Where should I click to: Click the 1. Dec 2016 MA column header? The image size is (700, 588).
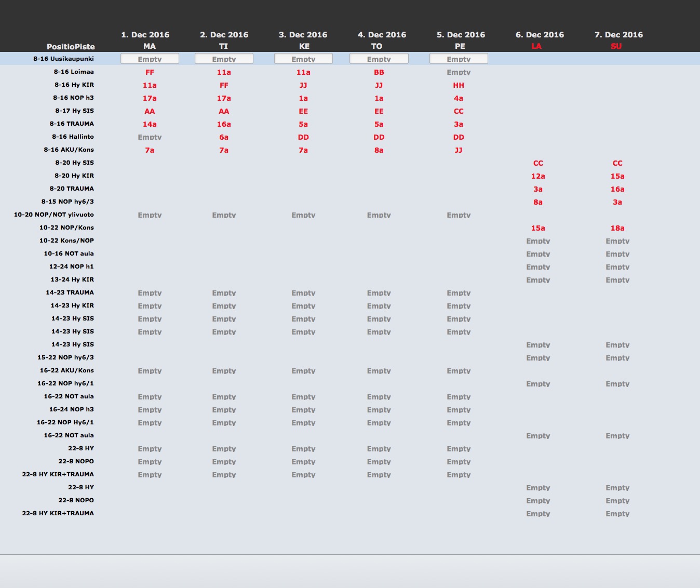[x=145, y=40]
